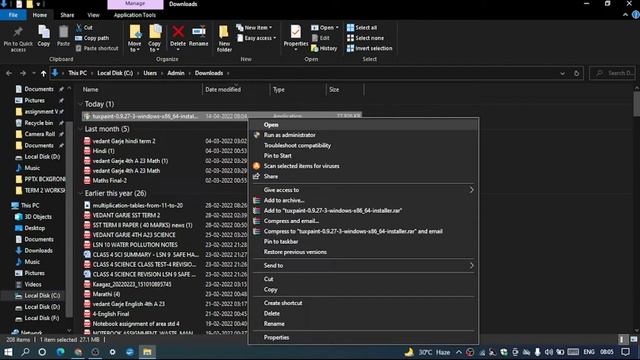Image resolution: width=640 pixels, height=360 pixels.
Task: Sort by the Name column header
Action: [91, 90]
